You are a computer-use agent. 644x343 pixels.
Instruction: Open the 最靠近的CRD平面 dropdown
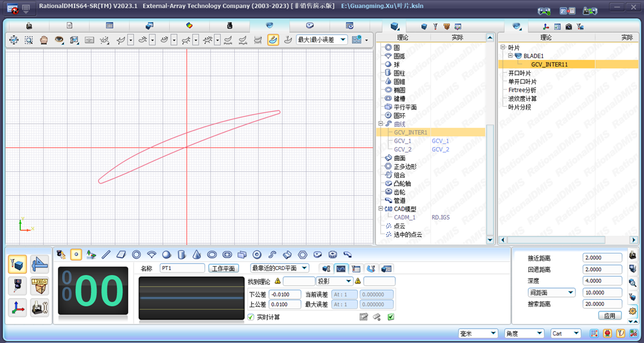280,268
